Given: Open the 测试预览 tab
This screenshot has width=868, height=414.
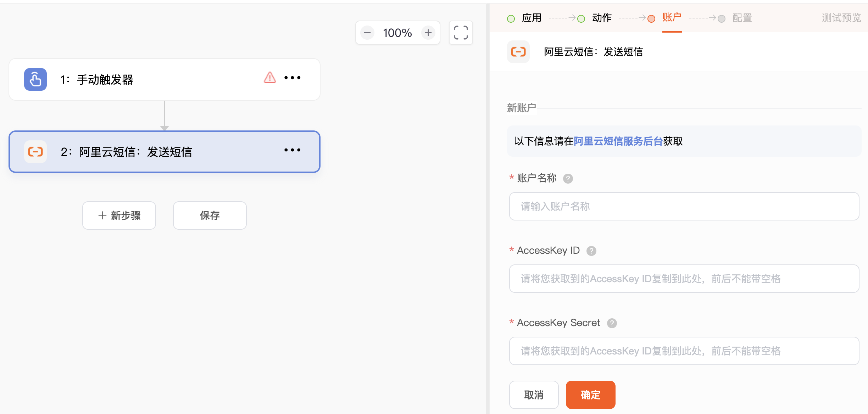Looking at the screenshot, I should coord(841,18).
